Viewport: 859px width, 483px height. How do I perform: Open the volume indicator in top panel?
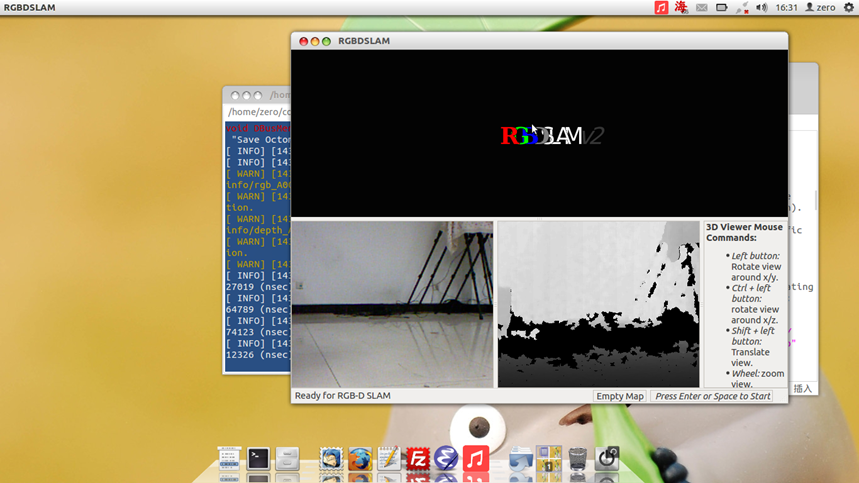coord(761,8)
